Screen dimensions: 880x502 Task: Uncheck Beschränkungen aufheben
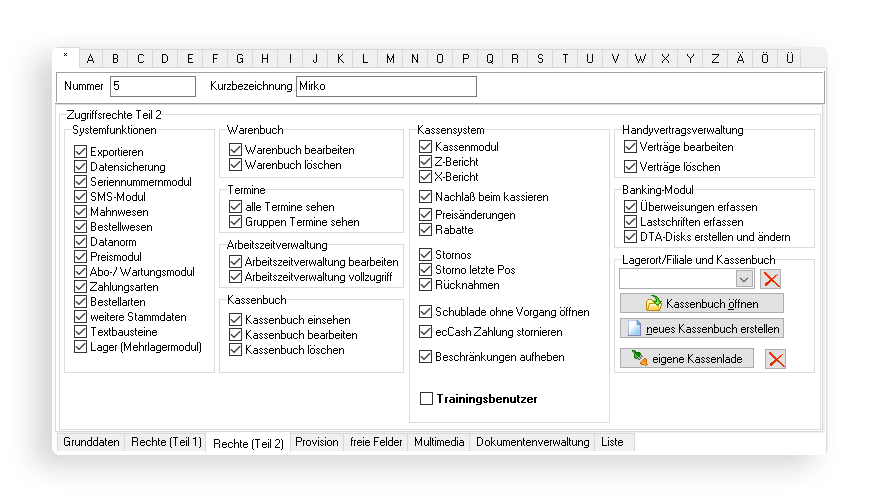[425, 357]
